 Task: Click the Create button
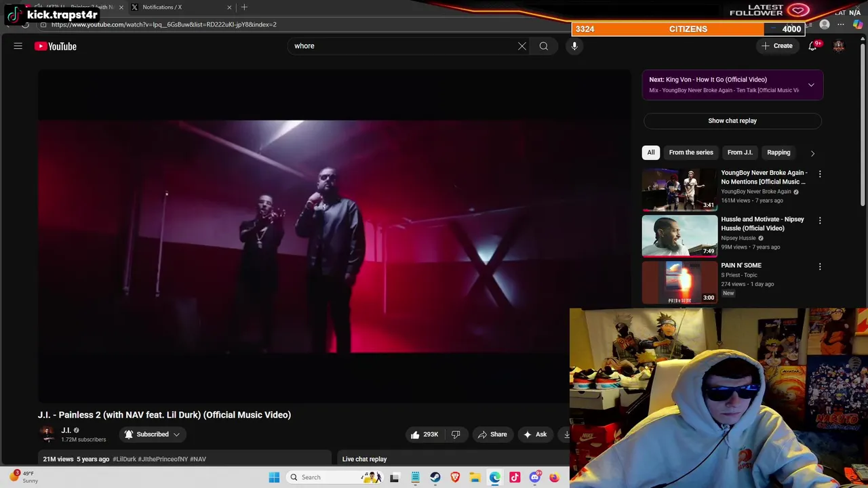(777, 46)
